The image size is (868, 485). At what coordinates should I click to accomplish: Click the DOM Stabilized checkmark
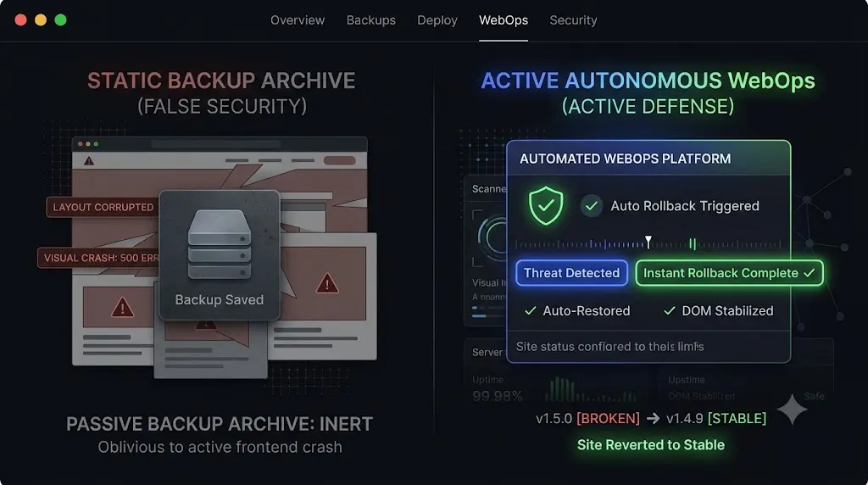(x=670, y=310)
